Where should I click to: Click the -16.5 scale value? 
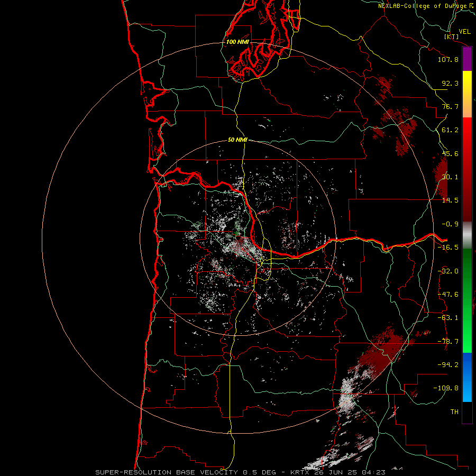(x=448, y=248)
